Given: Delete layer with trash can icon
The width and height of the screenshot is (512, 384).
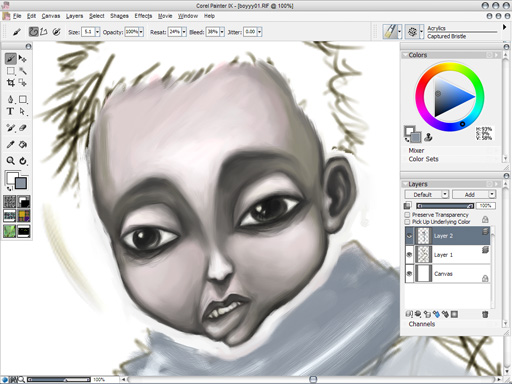Looking at the screenshot, I should [485, 314].
